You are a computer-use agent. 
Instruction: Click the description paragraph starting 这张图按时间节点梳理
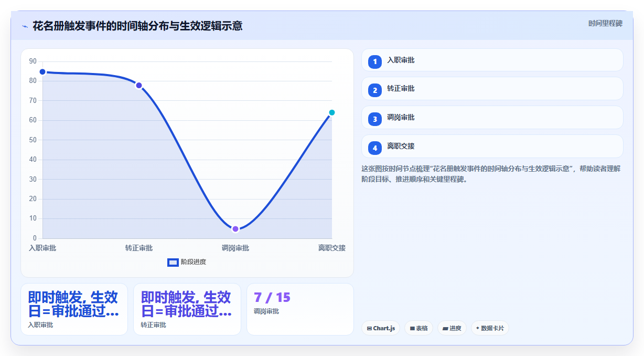pyautogui.click(x=491, y=174)
